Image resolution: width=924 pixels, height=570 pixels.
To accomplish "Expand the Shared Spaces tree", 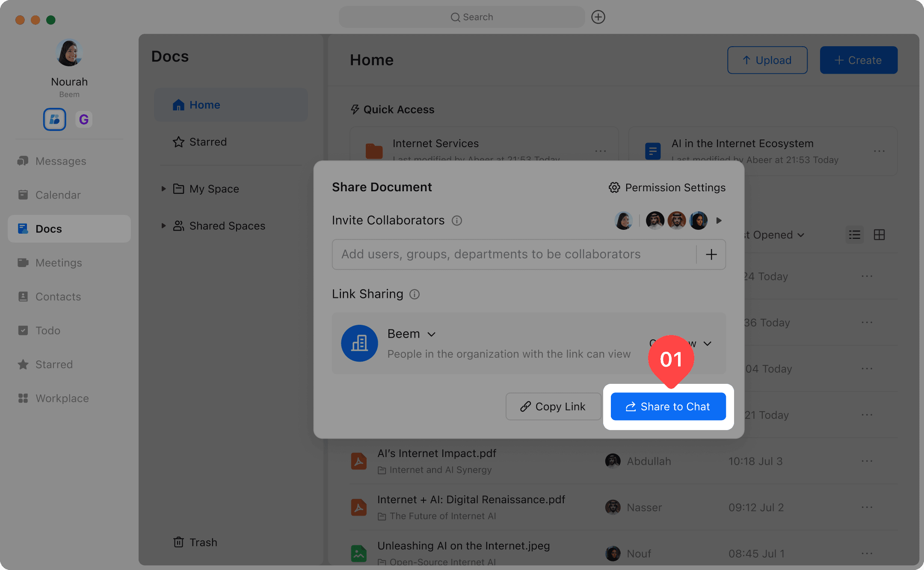I will 163,226.
